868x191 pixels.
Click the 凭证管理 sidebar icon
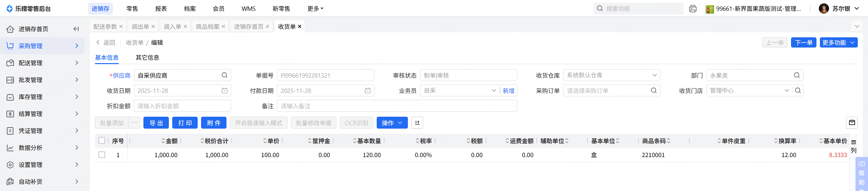pos(10,131)
